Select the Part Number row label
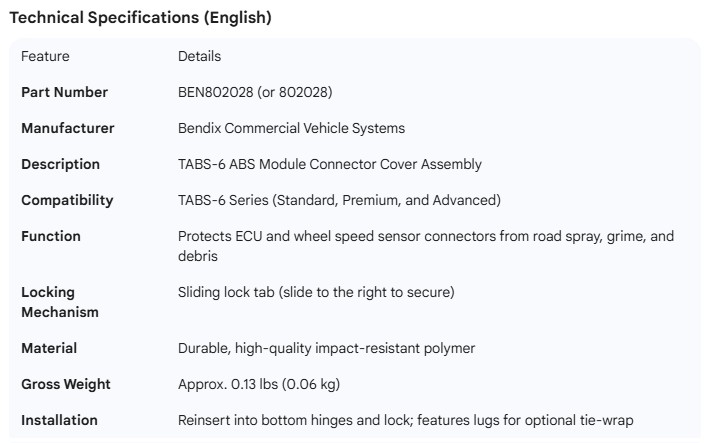This screenshot has height=443, width=706. pyautogui.click(x=64, y=92)
